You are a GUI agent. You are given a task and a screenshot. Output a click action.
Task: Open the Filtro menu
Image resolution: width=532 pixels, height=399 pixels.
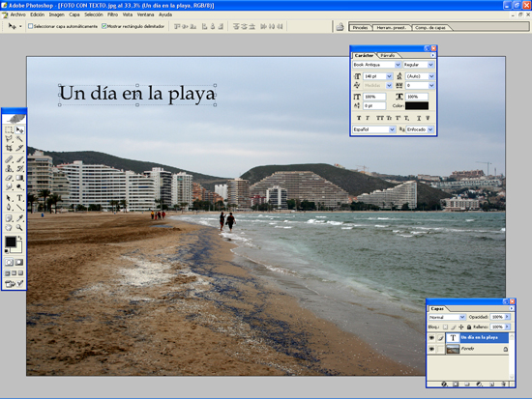click(x=112, y=14)
